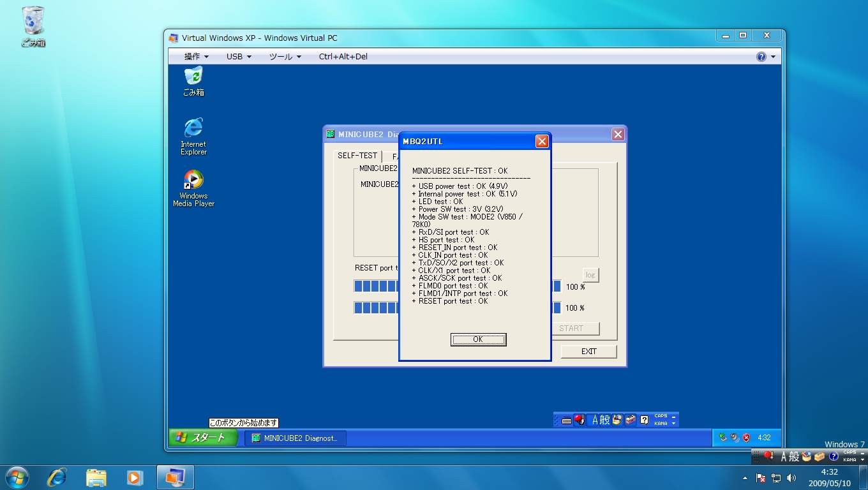Image resolution: width=868 pixels, height=490 pixels.
Task: Click Safely Remove Hardware icon in XP tray
Action: click(x=723, y=438)
